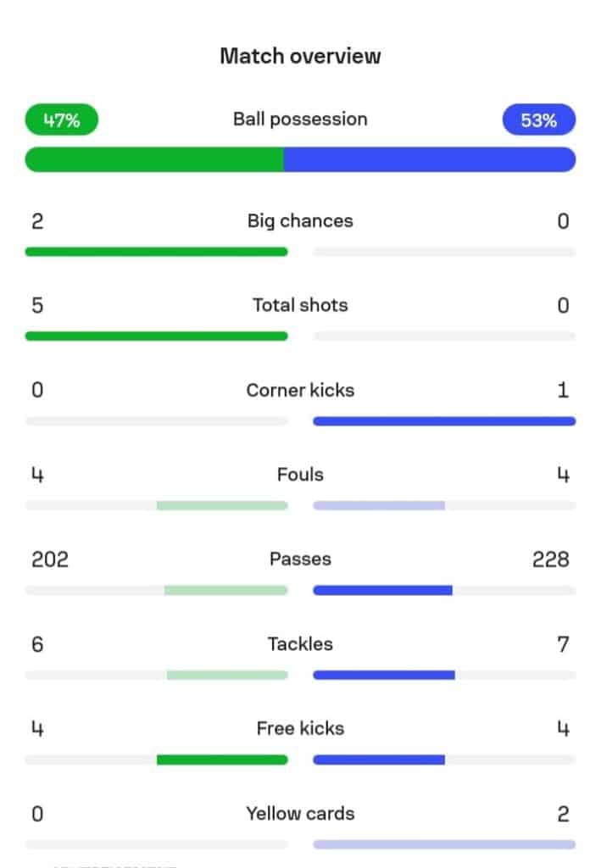Click the 202 passes value
601x868 pixels.
point(50,559)
